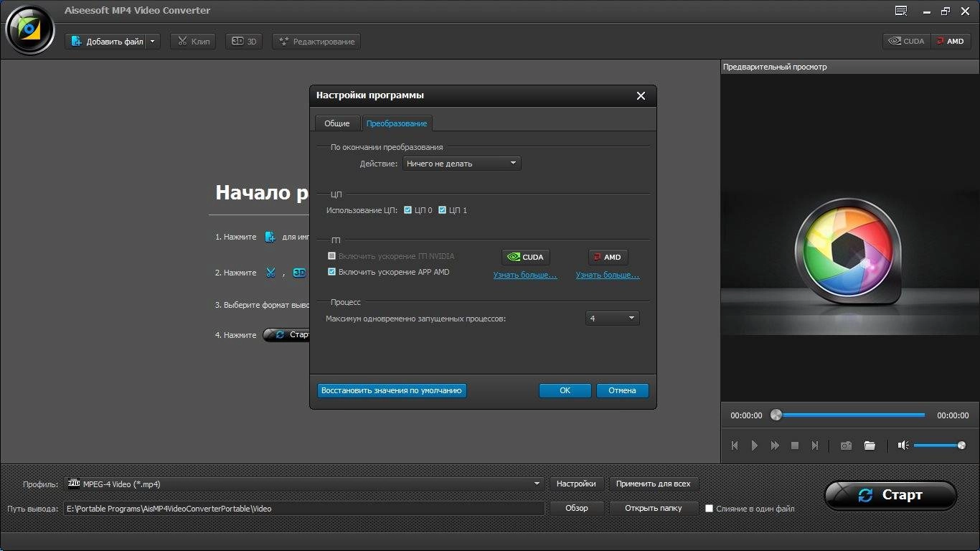Move the preview playback position handle
Image resolution: width=980 pixels, height=551 pixels.
pos(776,415)
